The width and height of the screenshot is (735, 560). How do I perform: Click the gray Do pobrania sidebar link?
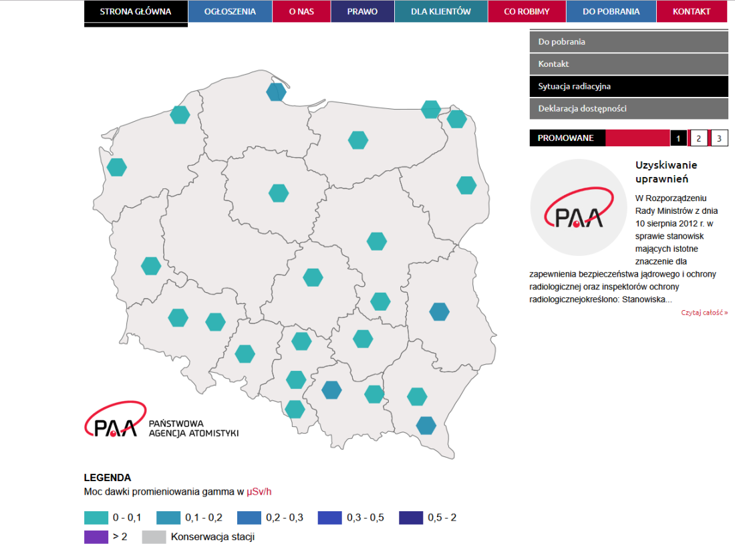tap(629, 41)
